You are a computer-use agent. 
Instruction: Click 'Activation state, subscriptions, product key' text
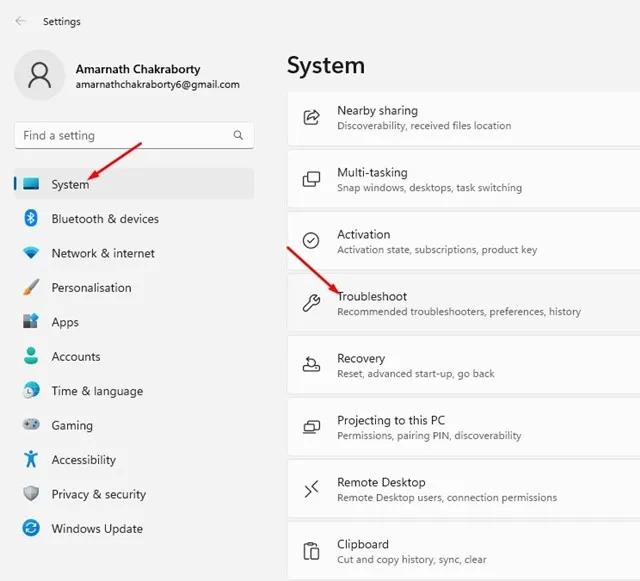pyautogui.click(x=437, y=249)
